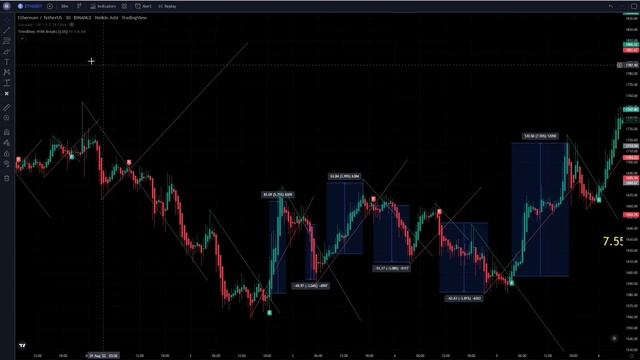This screenshot has width=640, height=360.
Task: Select the brush drawing tool
Action: (x=7, y=51)
